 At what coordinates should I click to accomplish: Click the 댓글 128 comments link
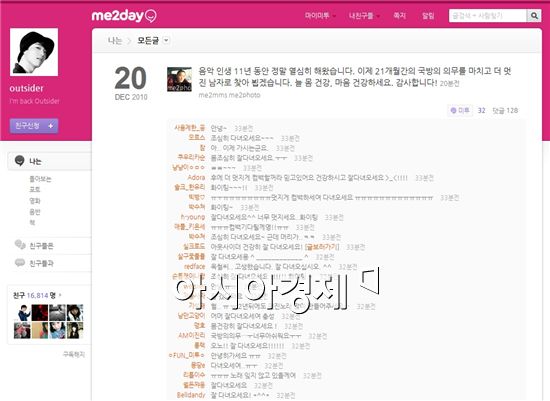point(505,111)
